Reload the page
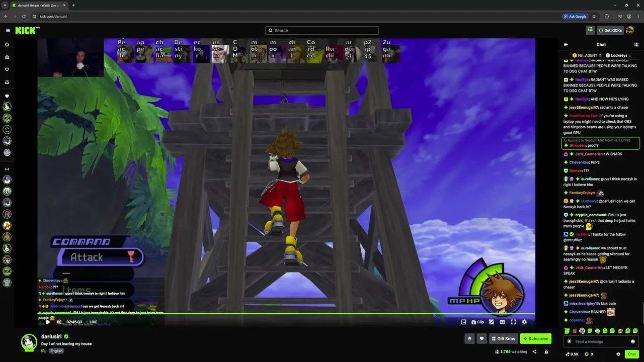The width and height of the screenshot is (644, 362). (x=24, y=17)
